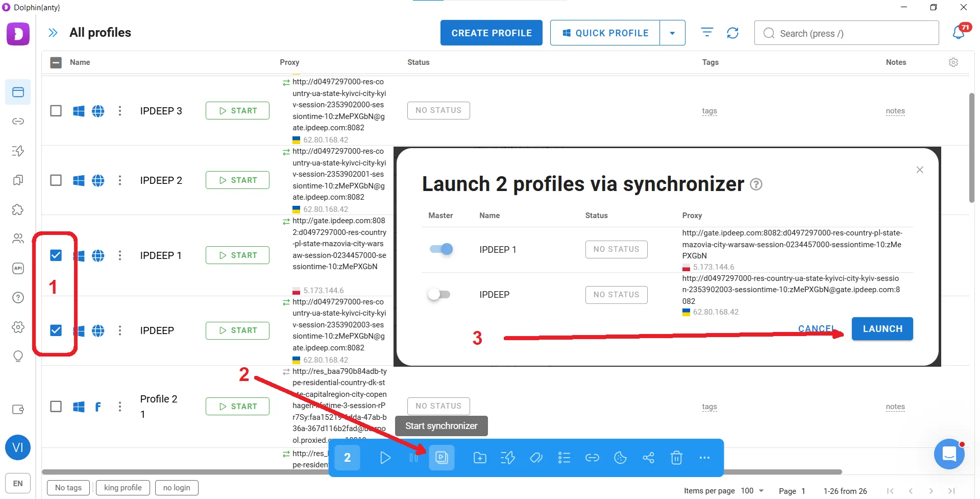Open browser profiles sidebar icon
Image resolution: width=980 pixels, height=499 pixels.
click(x=18, y=92)
